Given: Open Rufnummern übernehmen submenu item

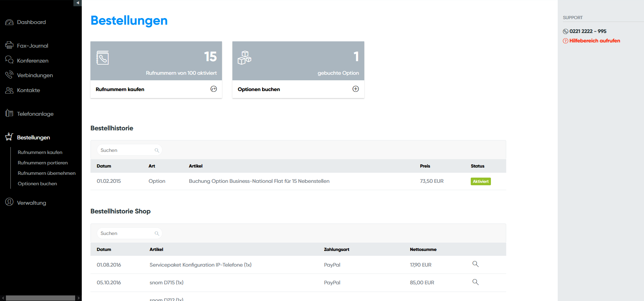Looking at the screenshot, I should coord(47,173).
